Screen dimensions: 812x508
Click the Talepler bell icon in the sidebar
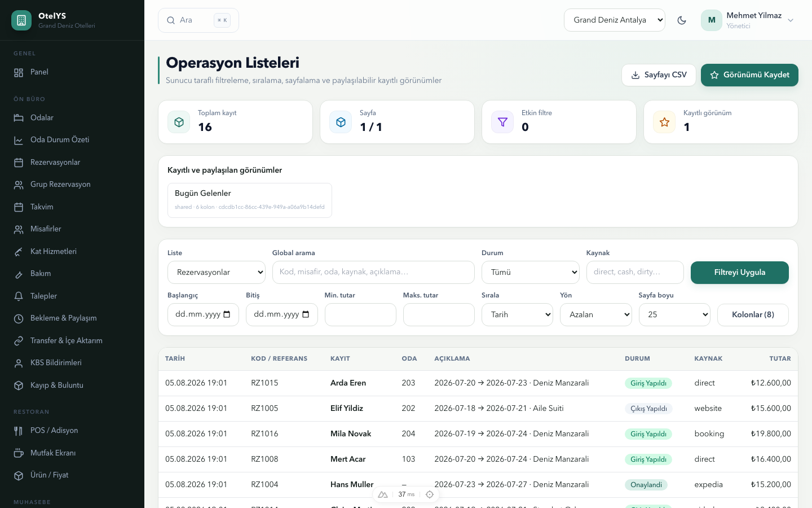[19, 296]
